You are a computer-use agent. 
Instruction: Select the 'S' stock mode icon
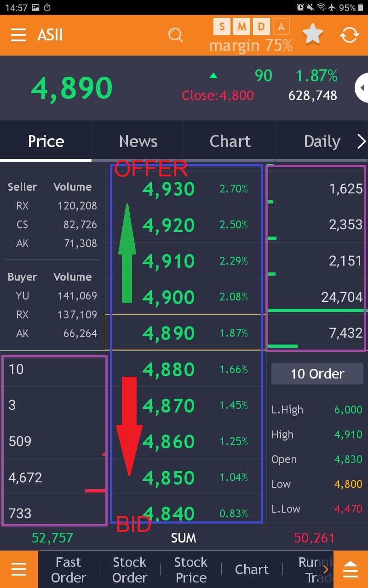coord(221,27)
